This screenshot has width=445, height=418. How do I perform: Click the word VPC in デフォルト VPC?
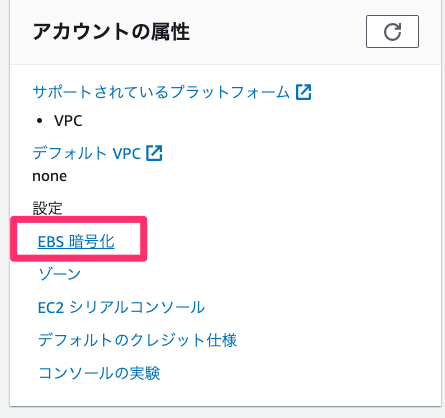click(x=127, y=154)
